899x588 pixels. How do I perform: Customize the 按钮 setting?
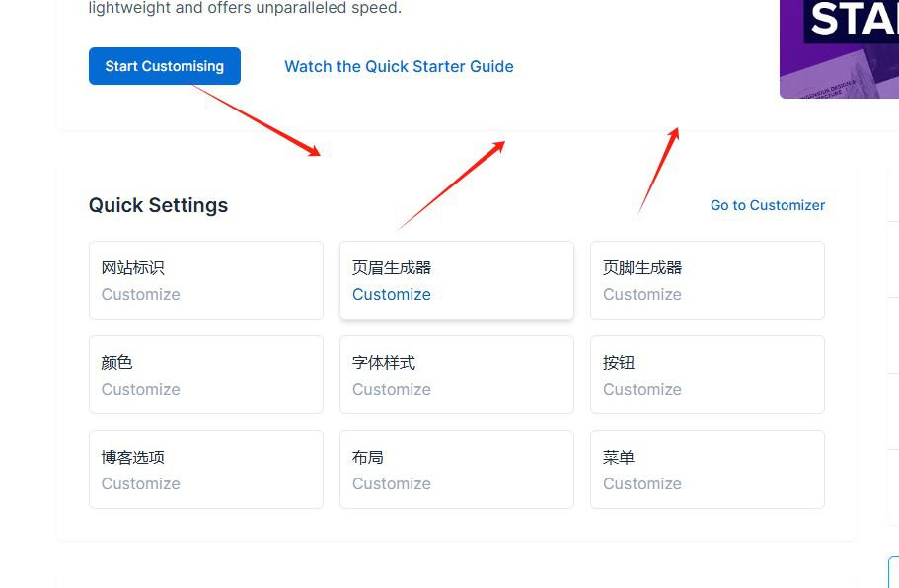coord(642,389)
